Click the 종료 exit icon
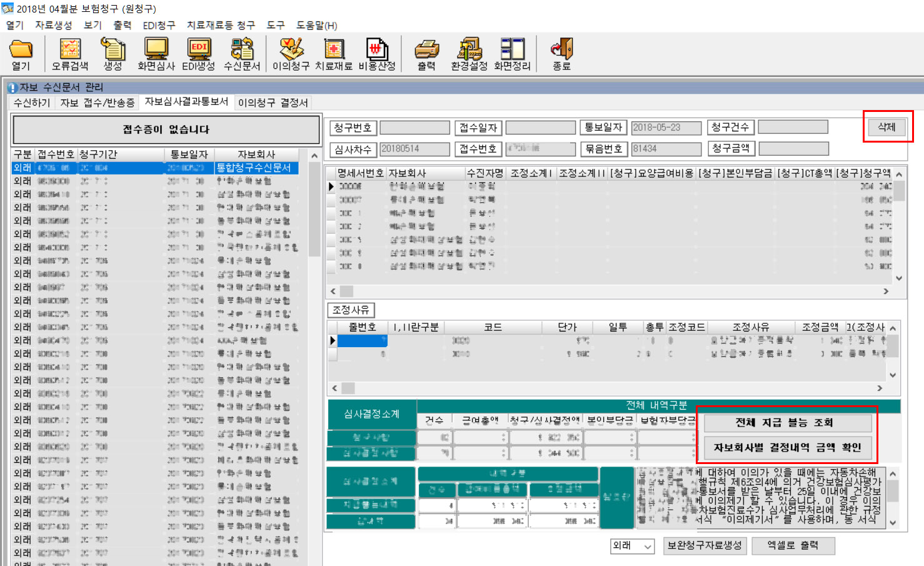924x566 pixels. tap(561, 50)
